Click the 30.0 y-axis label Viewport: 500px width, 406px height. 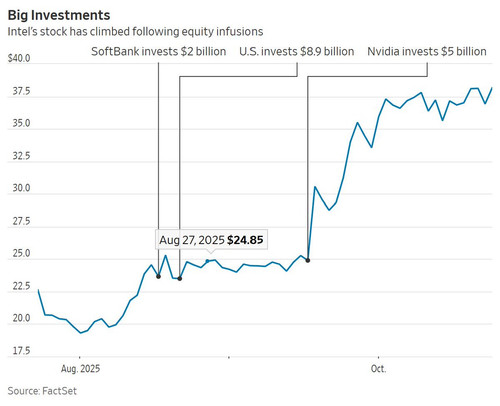click(x=21, y=188)
